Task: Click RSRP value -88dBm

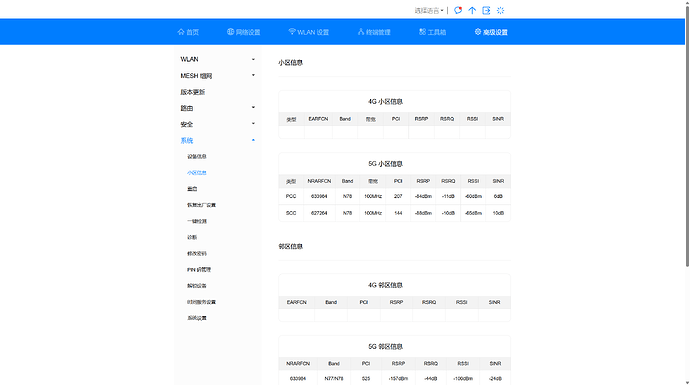Action: (423, 213)
